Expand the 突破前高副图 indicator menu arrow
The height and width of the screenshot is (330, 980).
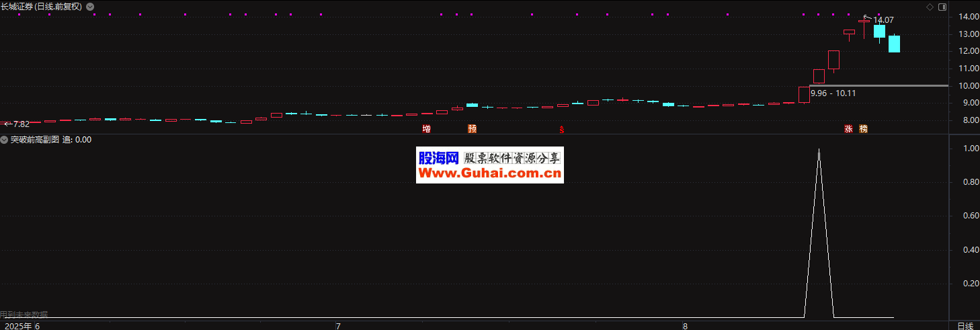click(4, 140)
